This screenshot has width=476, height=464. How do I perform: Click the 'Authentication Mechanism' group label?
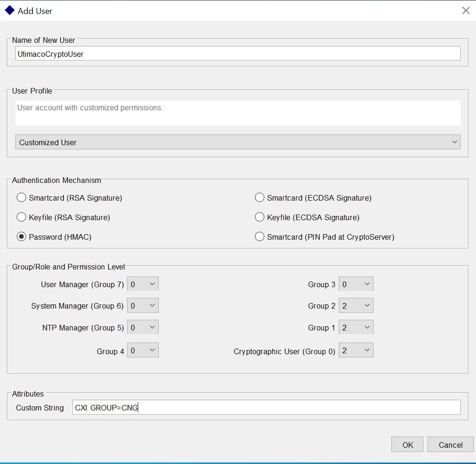56,180
